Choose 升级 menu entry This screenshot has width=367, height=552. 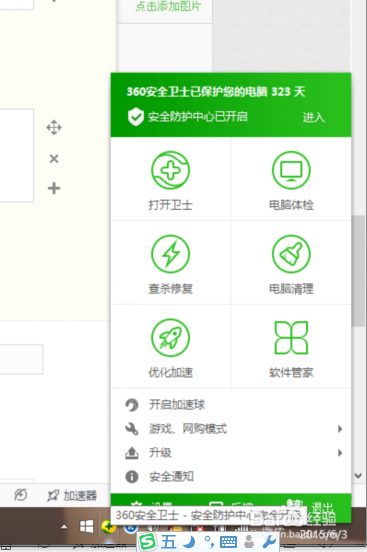tap(231, 453)
